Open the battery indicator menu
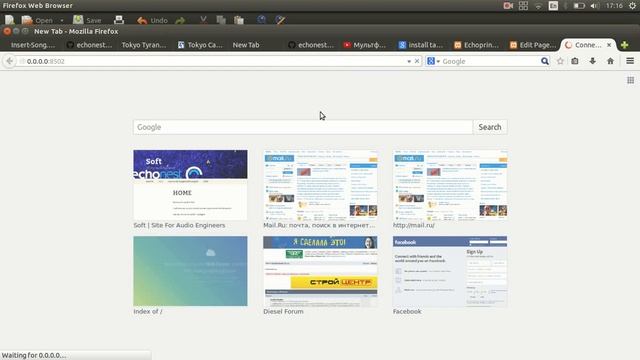 (x=579, y=6)
